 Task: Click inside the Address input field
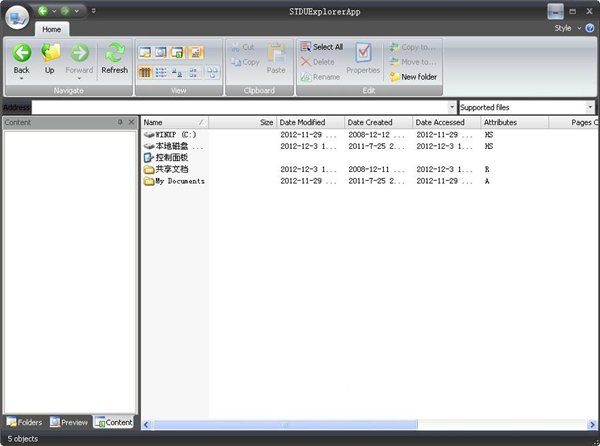[240, 107]
